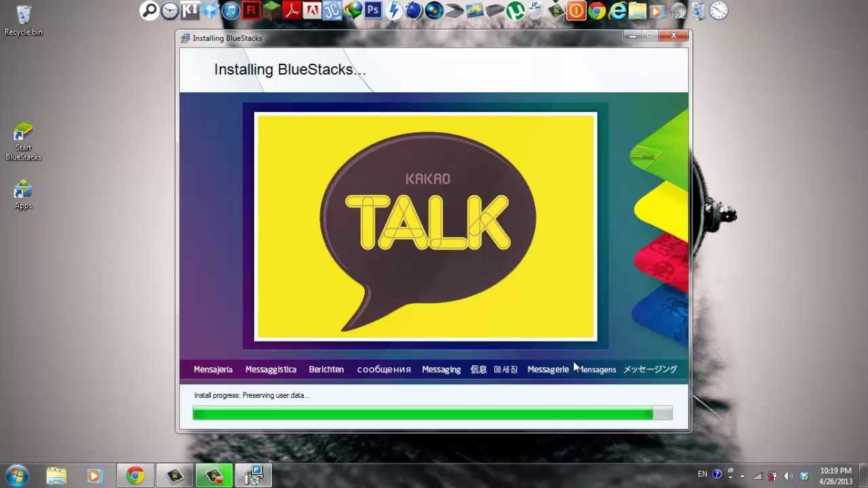Click the orange power button icon in dock
The image size is (868, 488).
click(x=576, y=10)
